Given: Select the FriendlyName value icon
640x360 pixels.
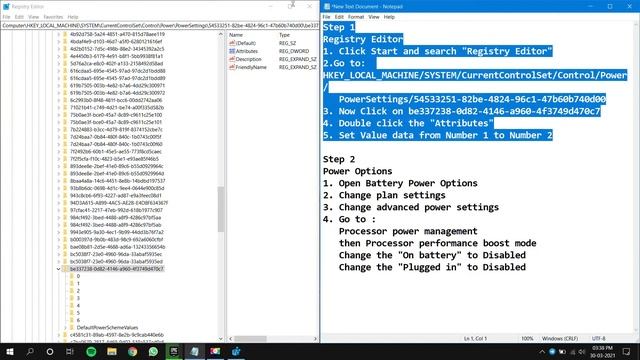Looking at the screenshot, I should point(232,67).
